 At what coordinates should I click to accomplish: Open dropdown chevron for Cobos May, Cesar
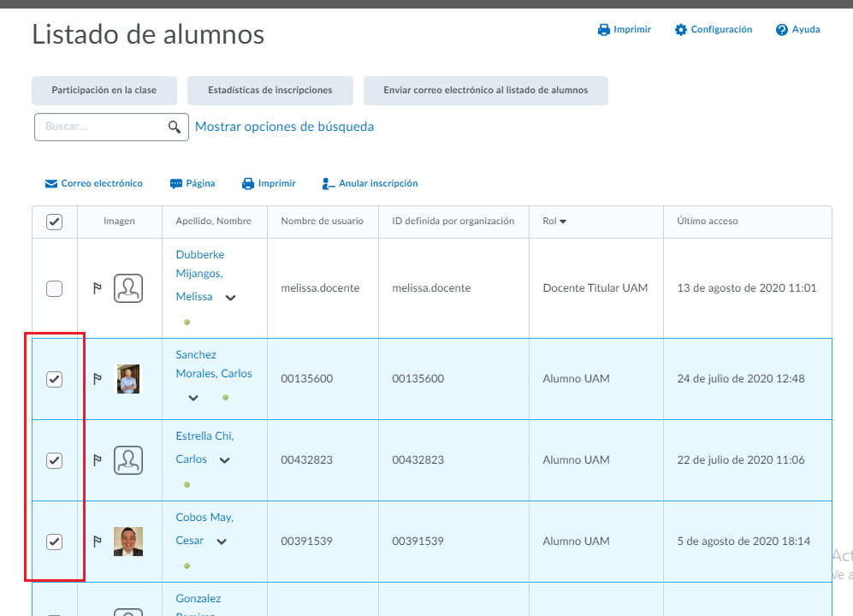click(222, 542)
